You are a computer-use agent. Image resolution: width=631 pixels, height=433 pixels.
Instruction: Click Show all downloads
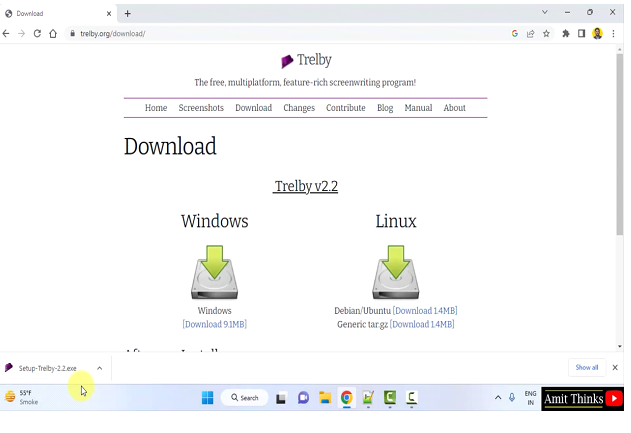587,367
